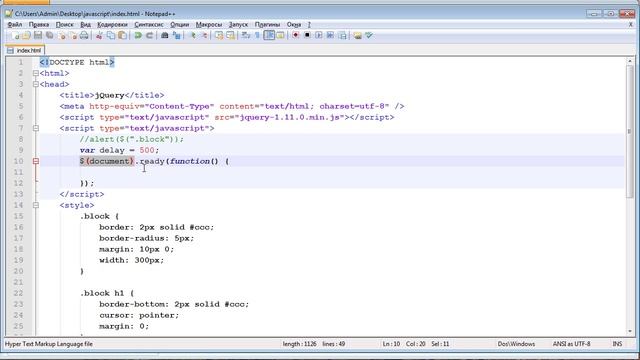
Task: Open the Запуск menu
Action: (x=238, y=24)
